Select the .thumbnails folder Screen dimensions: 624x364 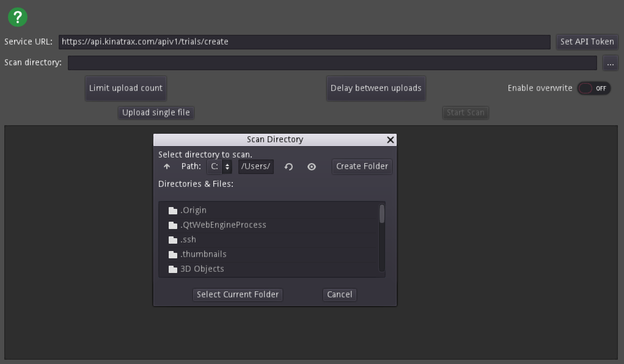pos(203,254)
